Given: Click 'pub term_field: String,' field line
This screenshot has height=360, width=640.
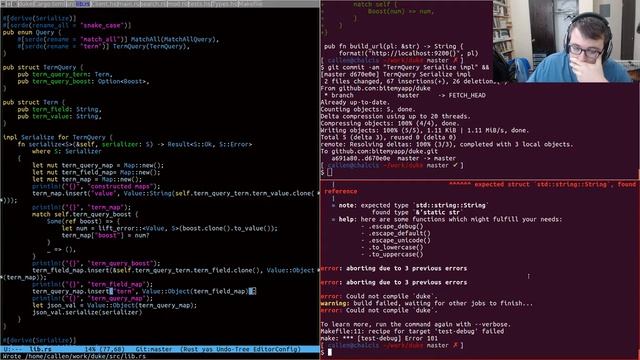Looking at the screenshot, I should (59, 109).
